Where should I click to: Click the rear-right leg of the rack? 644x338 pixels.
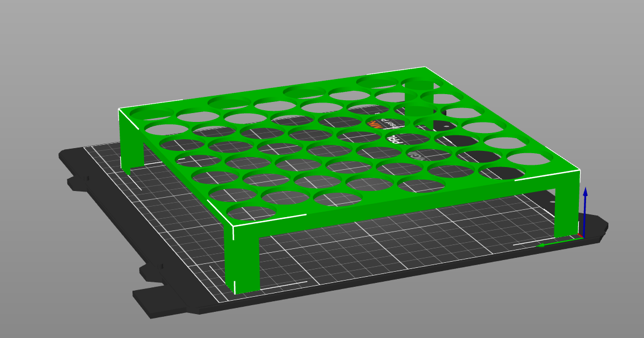click(565, 212)
